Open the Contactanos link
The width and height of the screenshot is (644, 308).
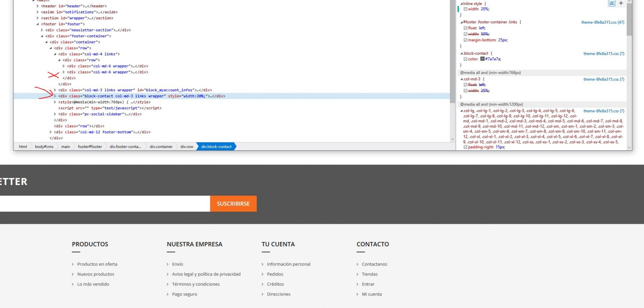pyautogui.click(x=374, y=264)
